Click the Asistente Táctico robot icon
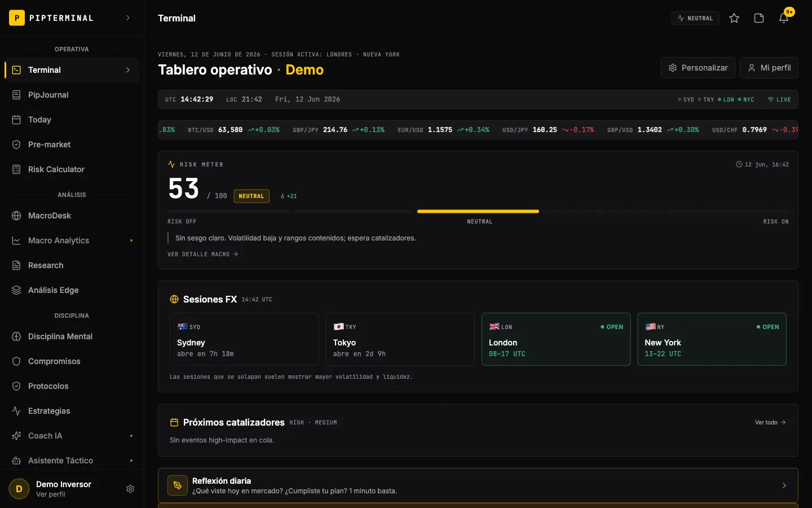Image resolution: width=812 pixels, height=508 pixels. tap(16, 461)
